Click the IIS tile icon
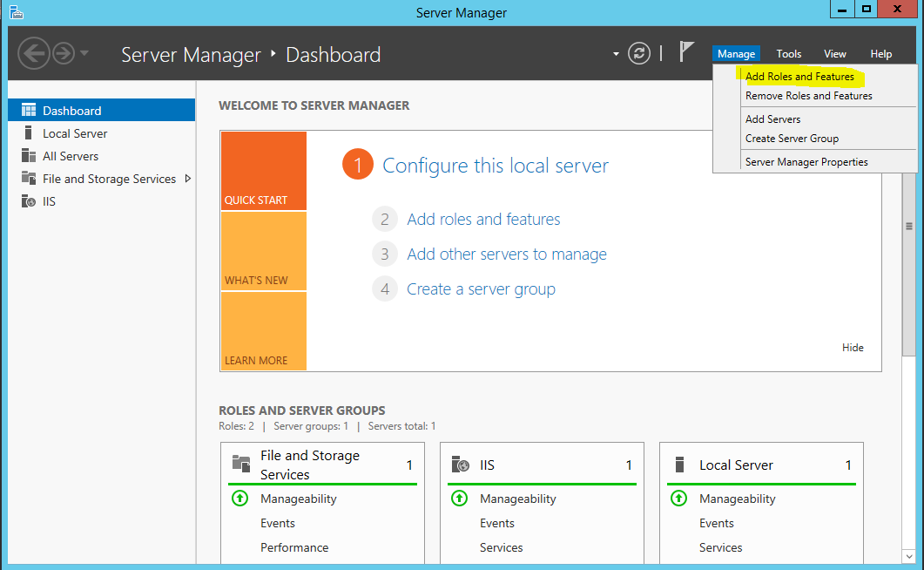Screen dimensions: 924x570 (x=461, y=465)
